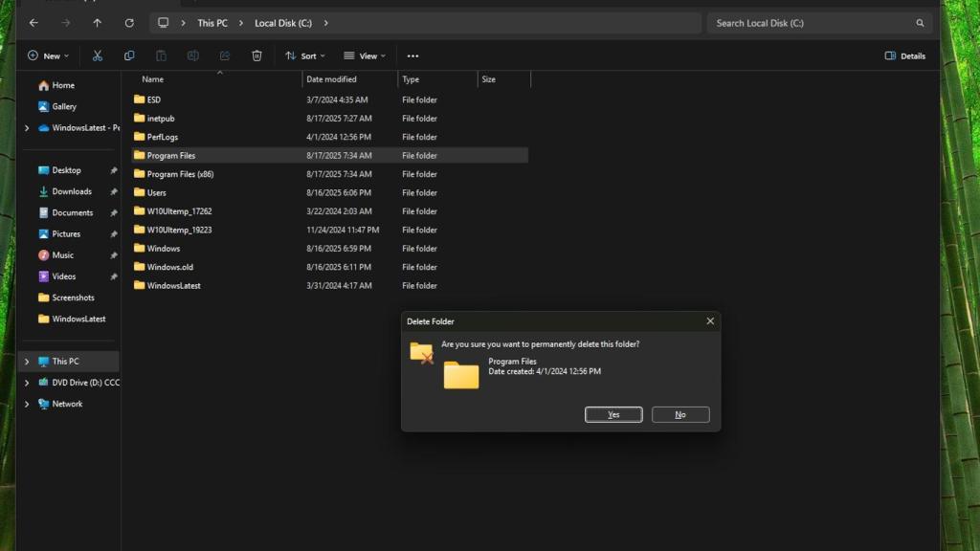The image size is (980, 551).
Task: Open the Sort dropdown
Action: click(x=306, y=55)
